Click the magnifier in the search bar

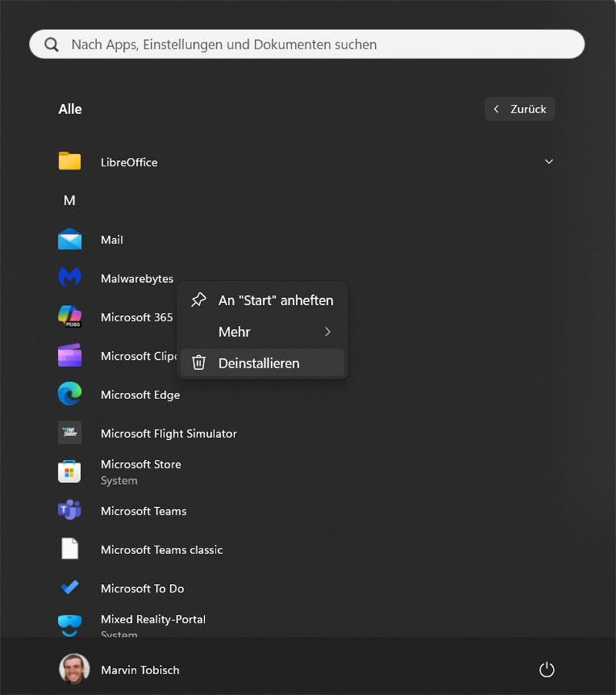[x=51, y=44]
